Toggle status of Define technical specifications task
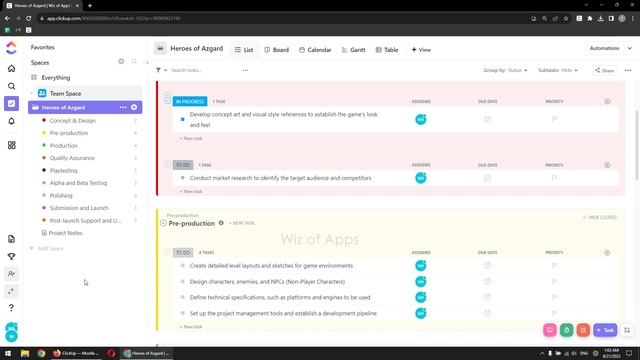Viewport: 640px width, 360px height. (182, 297)
